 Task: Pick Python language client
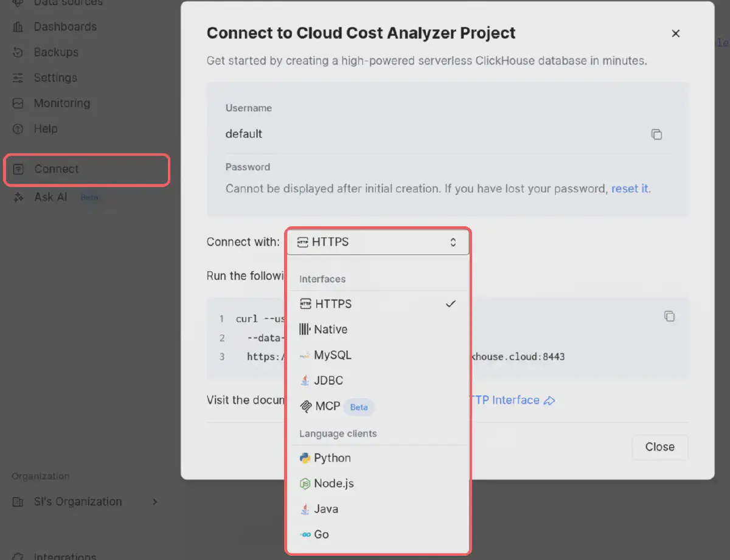378,458
